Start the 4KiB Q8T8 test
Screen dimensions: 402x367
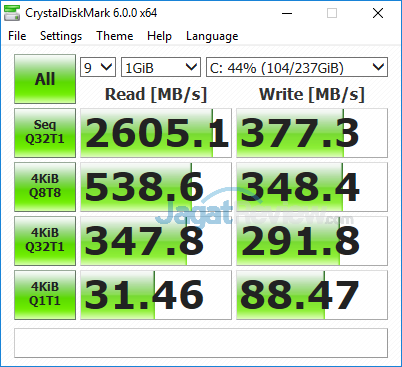(45, 187)
